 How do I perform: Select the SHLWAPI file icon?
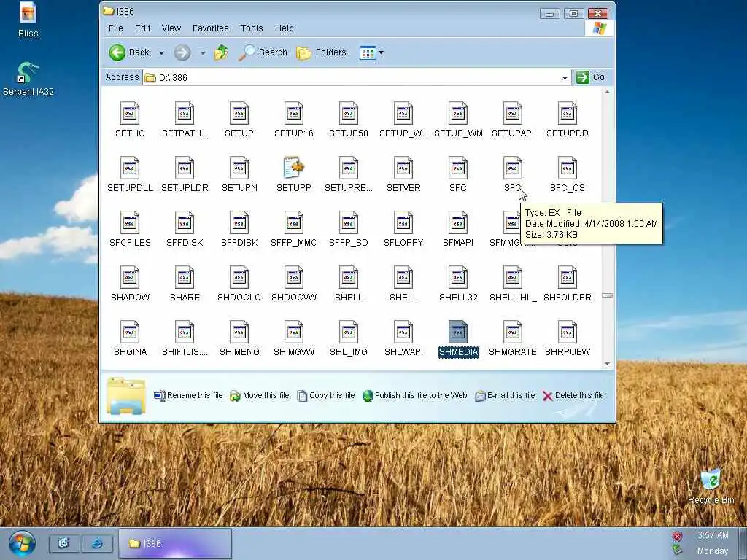(403, 332)
